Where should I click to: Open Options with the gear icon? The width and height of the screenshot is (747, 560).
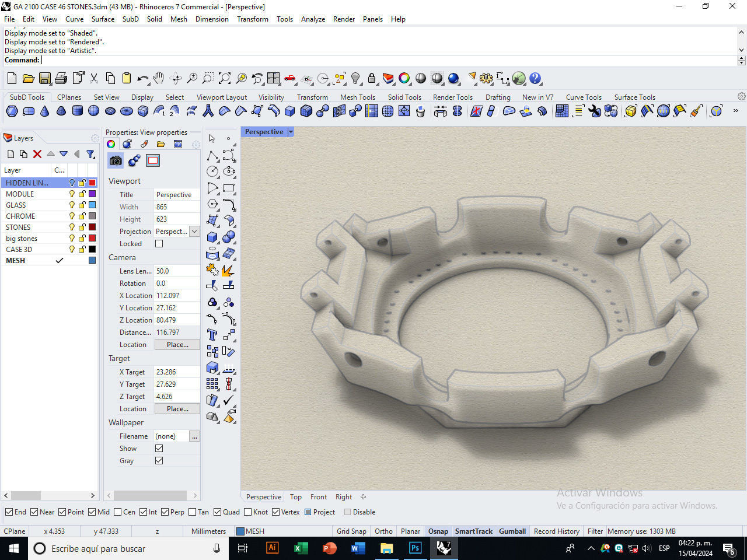(486, 78)
